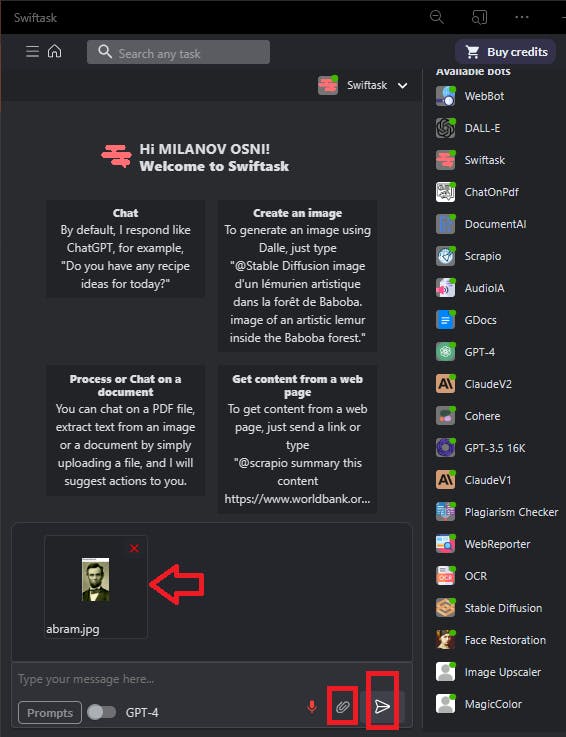The image size is (566, 737).
Task: Toggle the GPT-4 switch
Action: (102, 712)
